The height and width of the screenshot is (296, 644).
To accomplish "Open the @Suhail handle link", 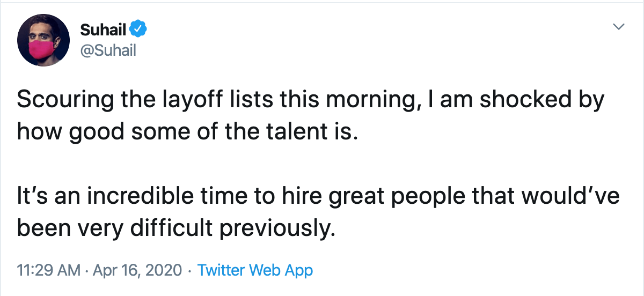I will (107, 51).
